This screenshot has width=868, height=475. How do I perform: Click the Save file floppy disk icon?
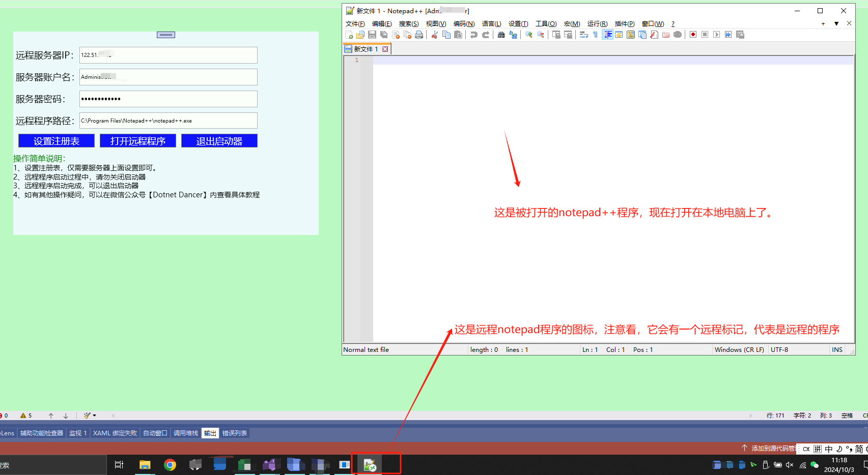pos(372,35)
